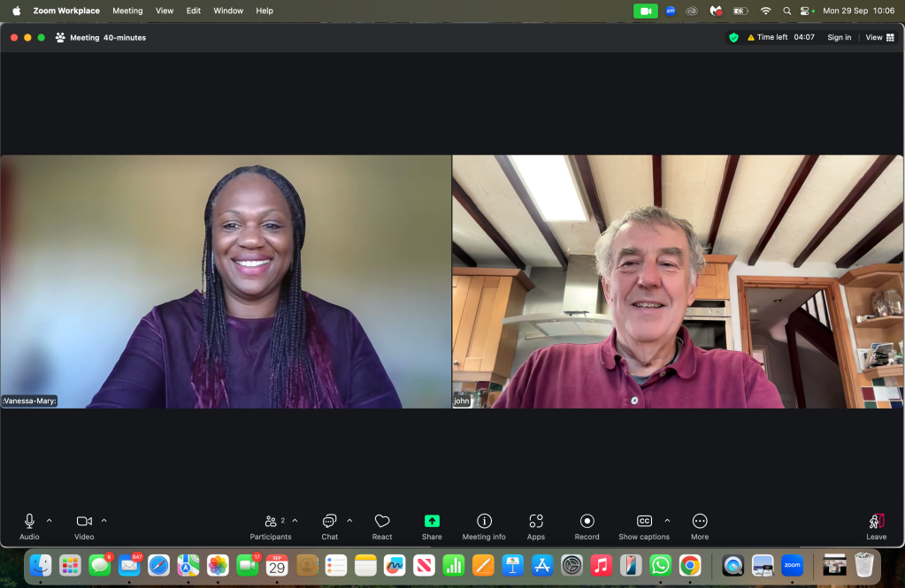Toggle Show captions on

pyautogui.click(x=644, y=522)
